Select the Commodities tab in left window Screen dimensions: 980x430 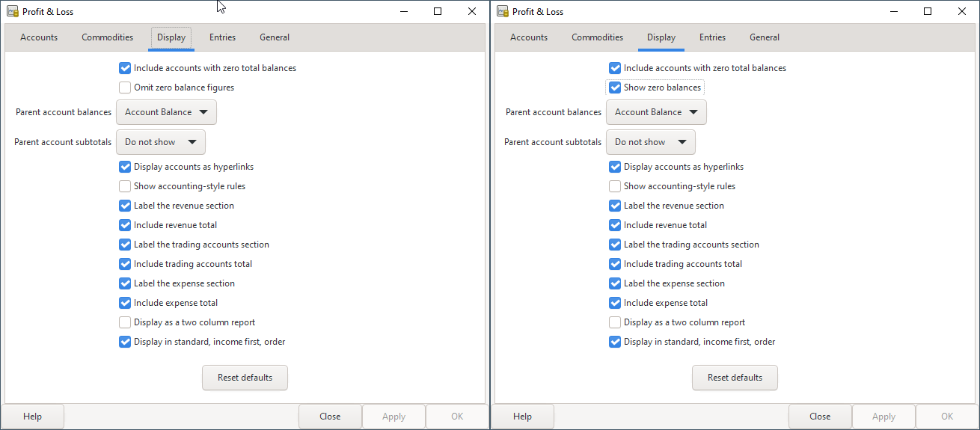108,37
